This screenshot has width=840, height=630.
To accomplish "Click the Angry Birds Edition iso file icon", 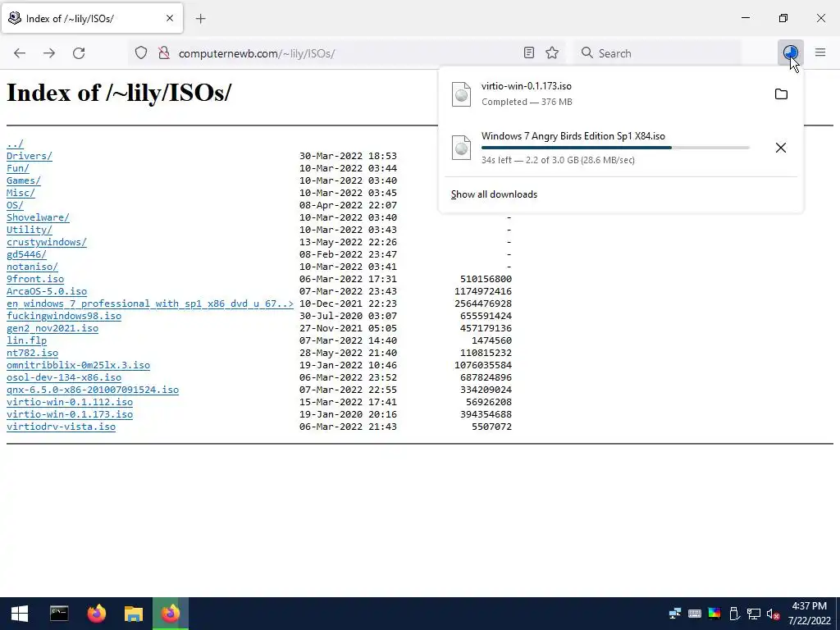I will point(461,148).
